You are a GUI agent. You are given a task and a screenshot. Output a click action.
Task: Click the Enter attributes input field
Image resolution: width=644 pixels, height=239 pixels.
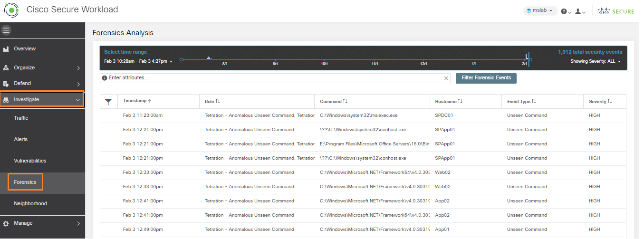[x=275, y=78]
